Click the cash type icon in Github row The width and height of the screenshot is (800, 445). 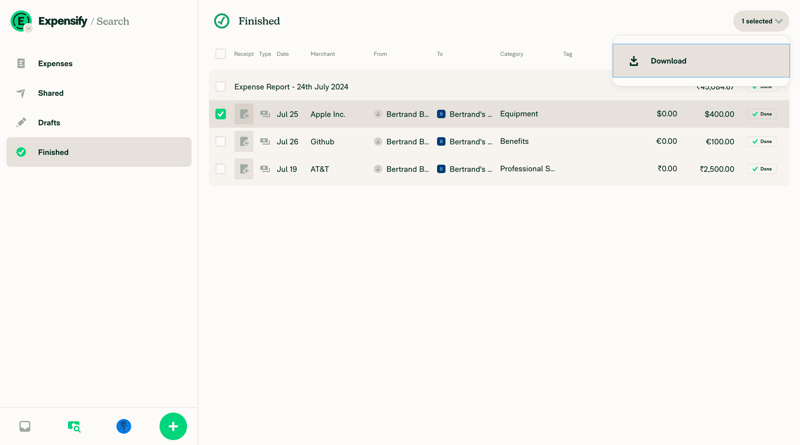[265, 141]
